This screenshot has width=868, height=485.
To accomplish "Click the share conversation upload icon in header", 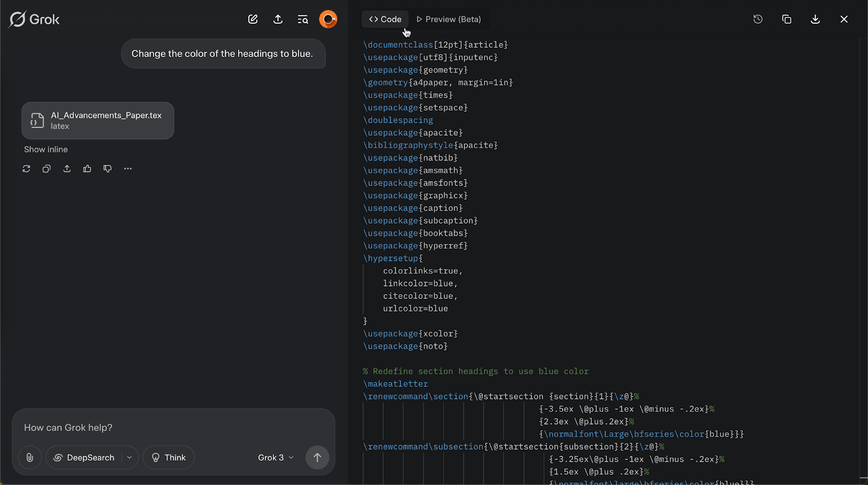I will (278, 20).
